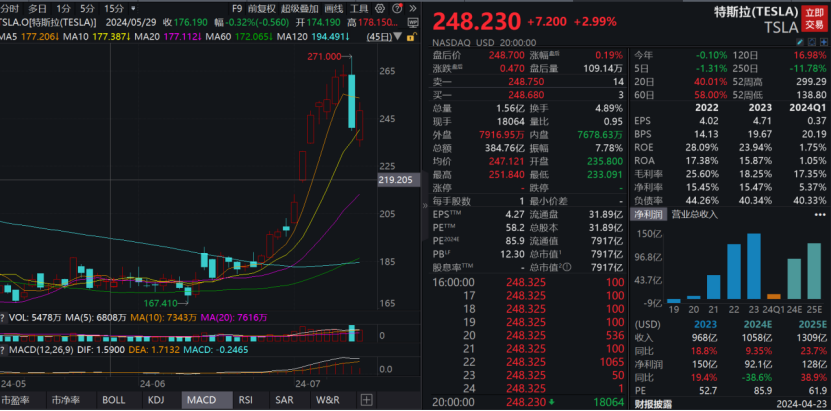Open the F9 deep data button
831x411 pixels.
point(237,8)
